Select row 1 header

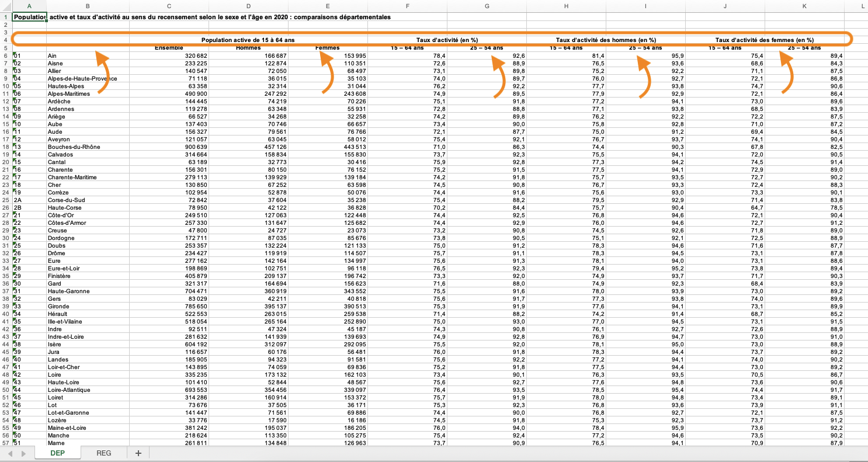coord(5,17)
